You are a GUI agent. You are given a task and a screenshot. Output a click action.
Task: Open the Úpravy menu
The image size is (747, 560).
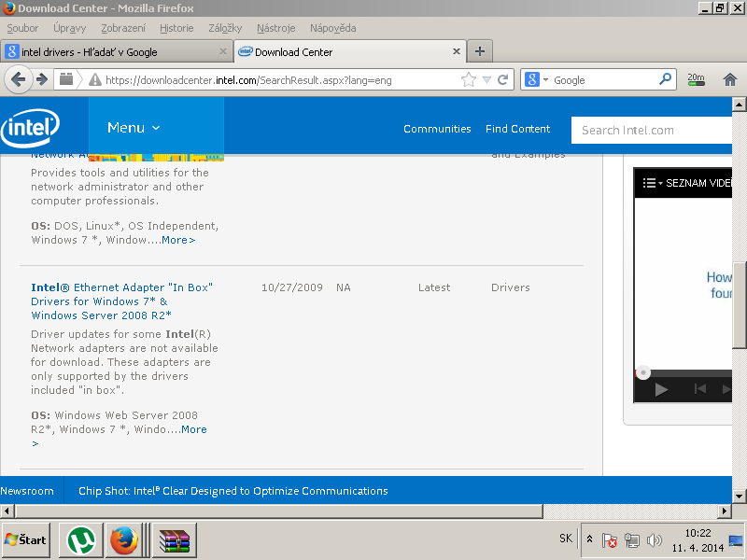coord(69,28)
